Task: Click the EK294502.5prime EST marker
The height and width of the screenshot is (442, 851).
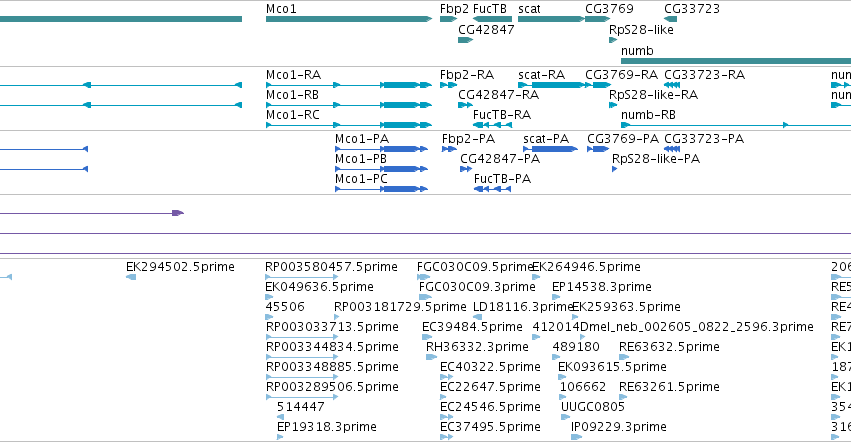Action: pos(131,277)
